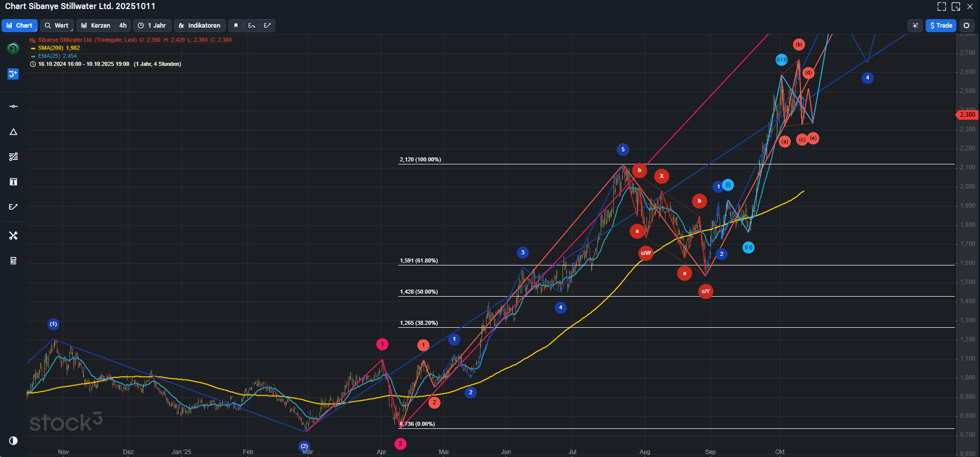Image resolution: width=980 pixels, height=457 pixels.
Task: Select the text annotation tool
Action: coord(13,182)
